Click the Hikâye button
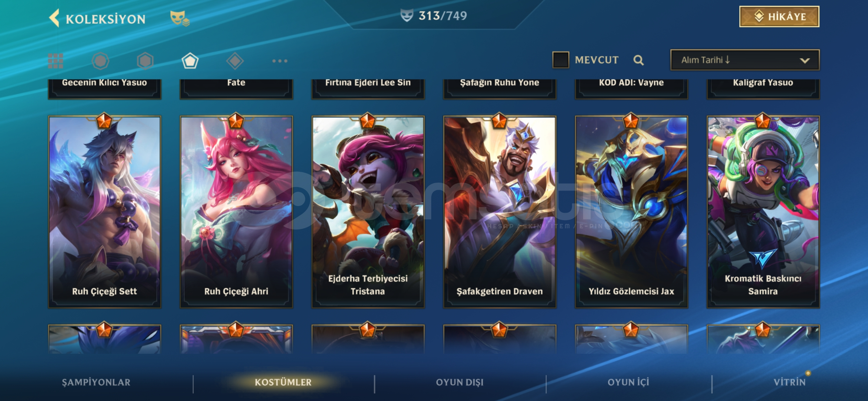868x401 pixels. click(779, 16)
